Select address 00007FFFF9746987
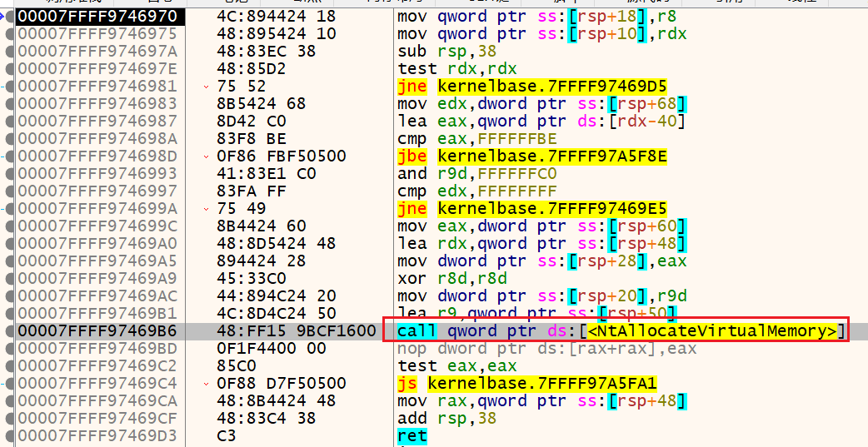868x447 pixels. [x=97, y=122]
